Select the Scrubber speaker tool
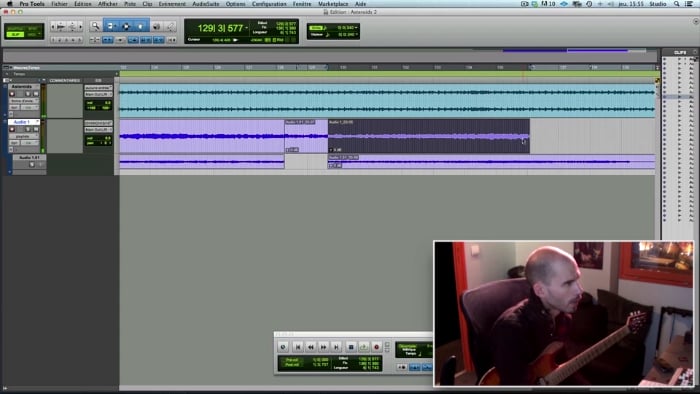700x394 pixels. (x=157, y=26)
